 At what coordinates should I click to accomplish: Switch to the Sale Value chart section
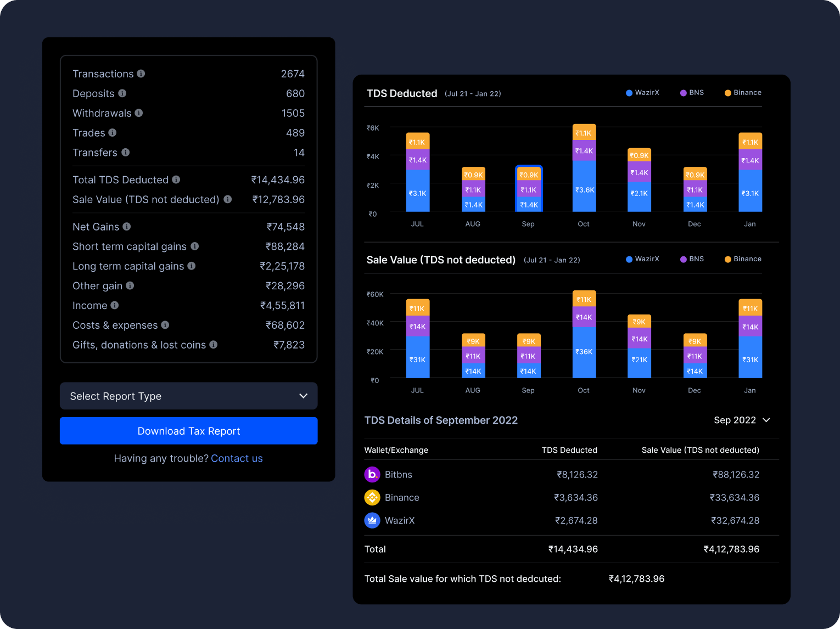point(441,260)
